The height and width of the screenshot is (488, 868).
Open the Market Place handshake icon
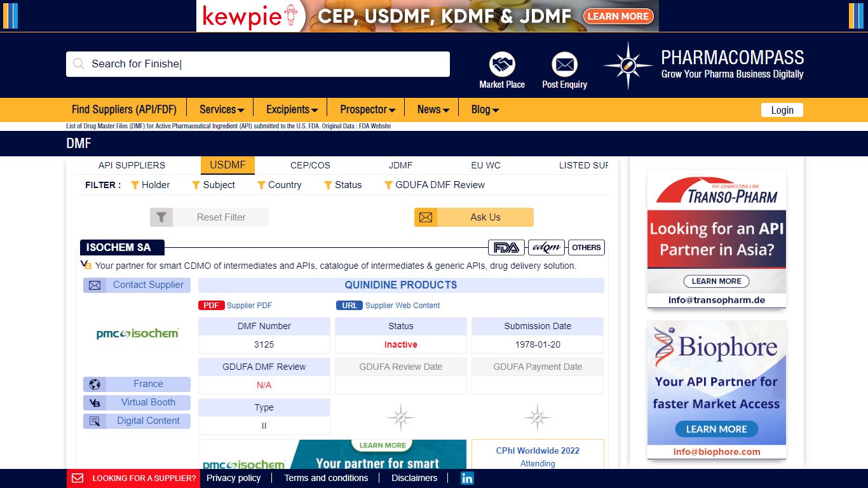pyautogui.click(x=502, y=64)
